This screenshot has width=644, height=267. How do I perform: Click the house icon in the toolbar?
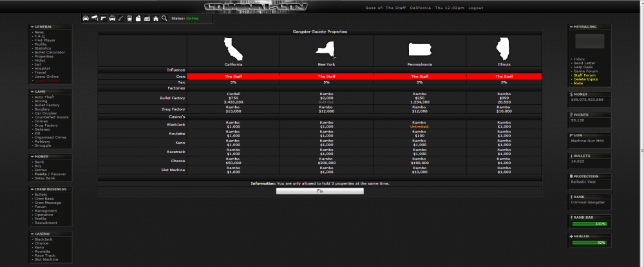[x=156, y=18]
